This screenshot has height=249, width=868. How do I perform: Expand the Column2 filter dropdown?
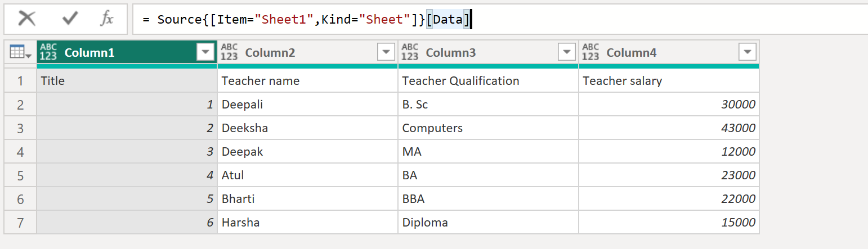coord(386,52)
